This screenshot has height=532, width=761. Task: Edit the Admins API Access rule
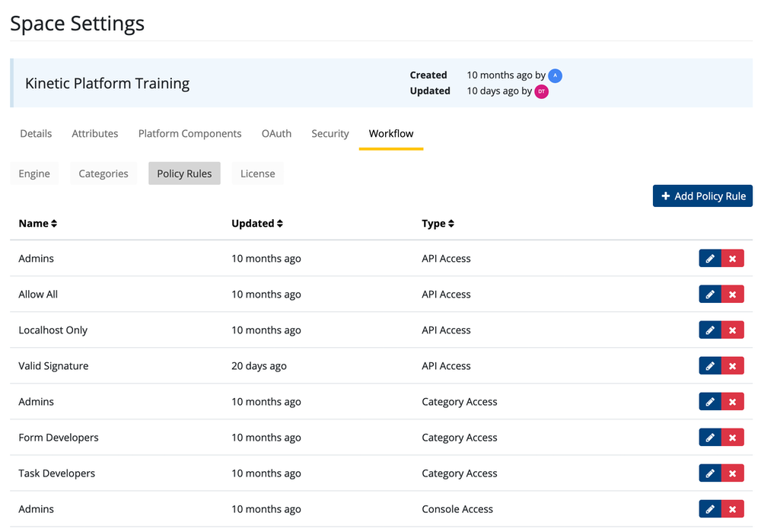tap(710, 258)
